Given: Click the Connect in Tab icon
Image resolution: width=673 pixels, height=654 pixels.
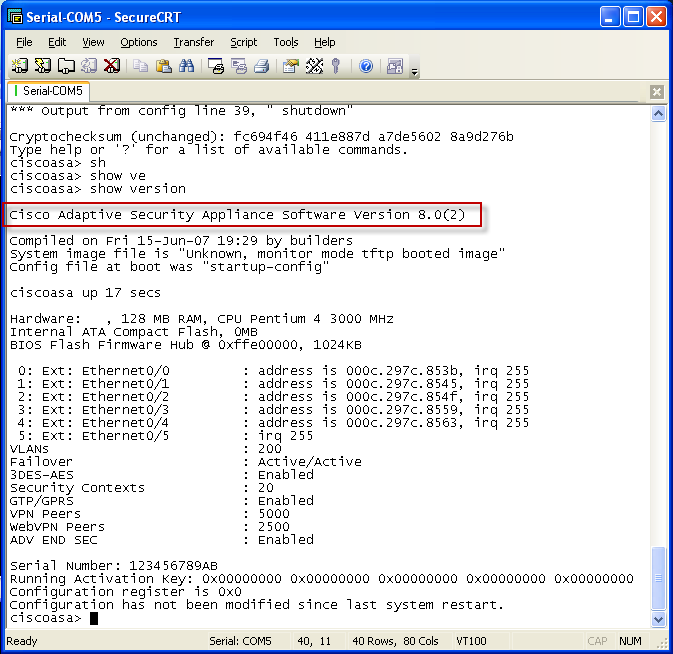Looking at the screenshot, I should tap(66, 66).
